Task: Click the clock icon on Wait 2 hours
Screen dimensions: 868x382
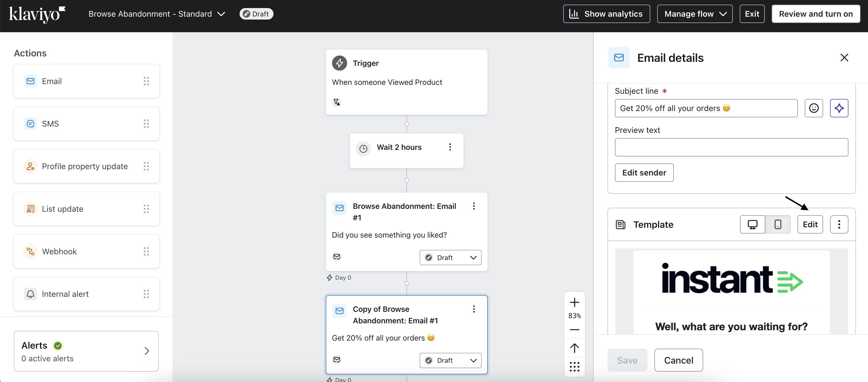Action: pos(363,148)
